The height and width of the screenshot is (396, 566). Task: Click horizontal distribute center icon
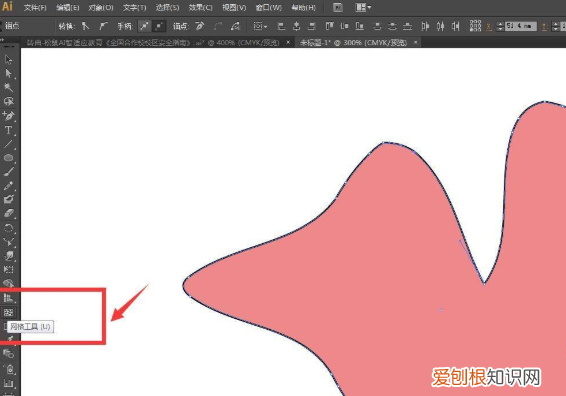[x=440, y=26]
